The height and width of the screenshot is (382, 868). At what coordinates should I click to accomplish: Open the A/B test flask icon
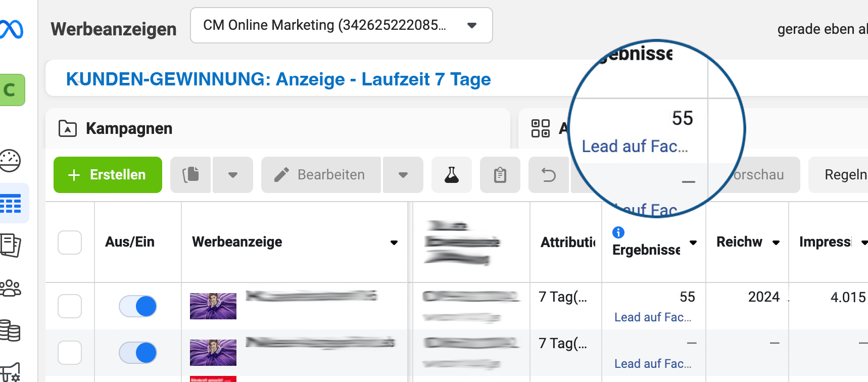(451, 175)
